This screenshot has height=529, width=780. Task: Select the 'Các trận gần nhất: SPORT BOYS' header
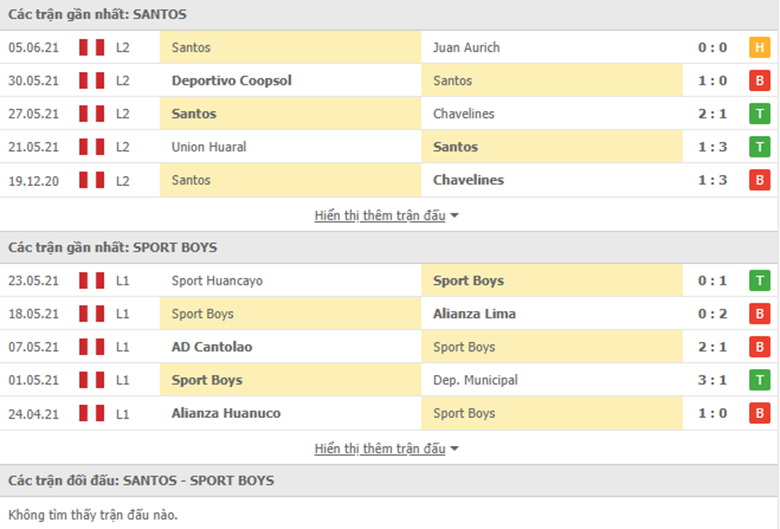[112, 247]
